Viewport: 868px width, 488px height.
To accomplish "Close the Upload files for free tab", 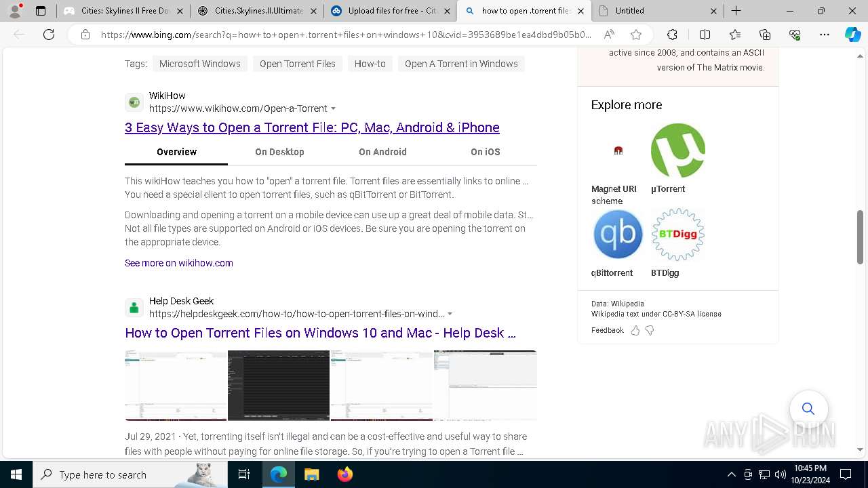I will tap(447, 11).
